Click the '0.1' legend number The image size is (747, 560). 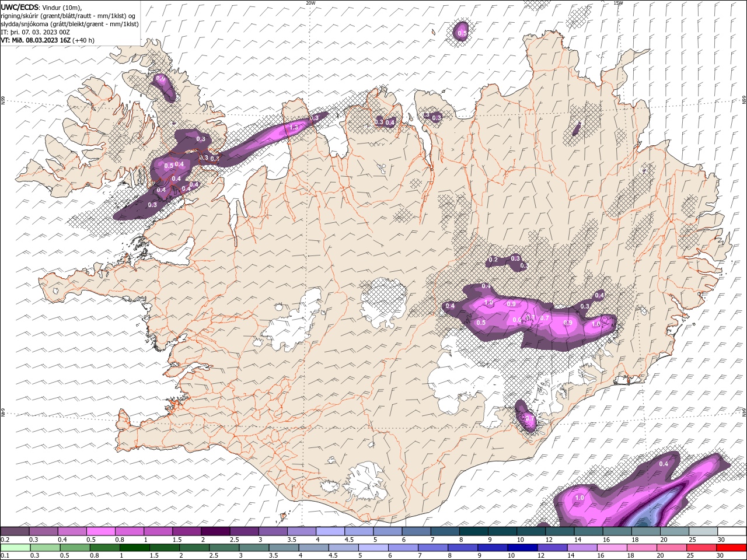(x=5, y=556)
